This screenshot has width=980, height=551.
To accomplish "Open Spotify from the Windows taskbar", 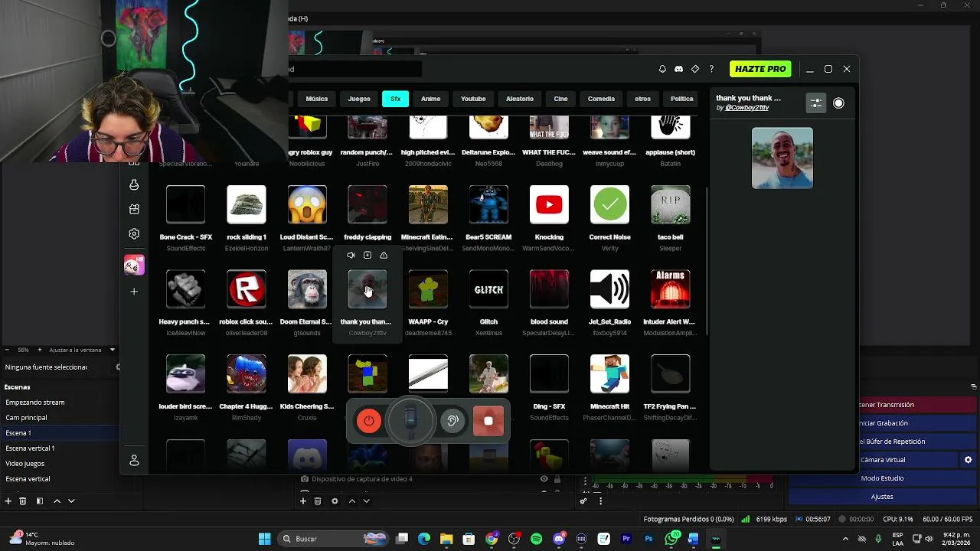I will tap(536, 539).
